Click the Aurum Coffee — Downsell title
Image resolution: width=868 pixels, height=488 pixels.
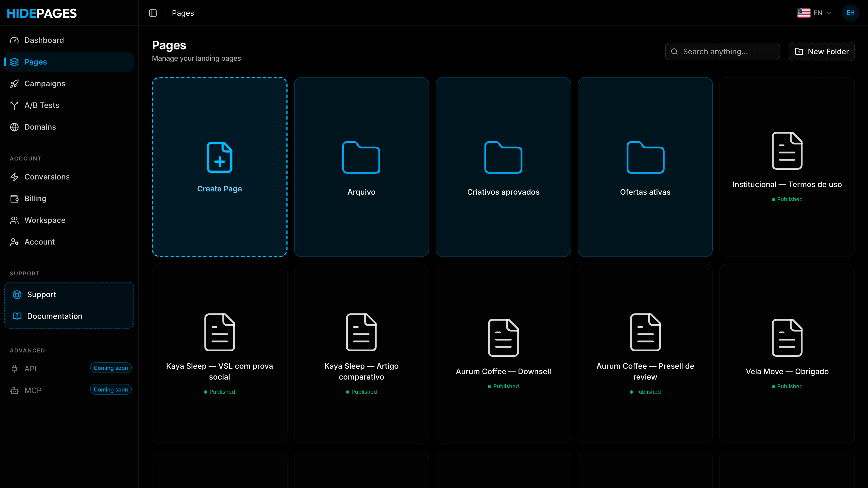pos(503,371)
